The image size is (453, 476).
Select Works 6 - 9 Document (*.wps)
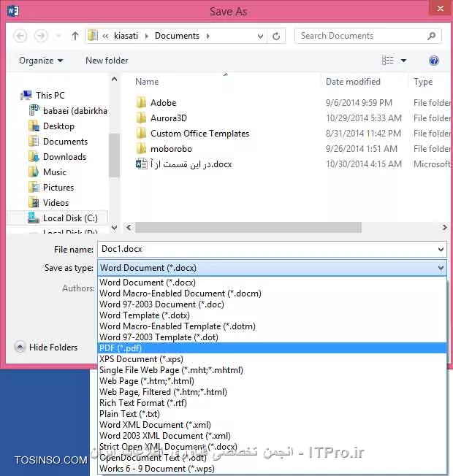click(x=273, y=469)
